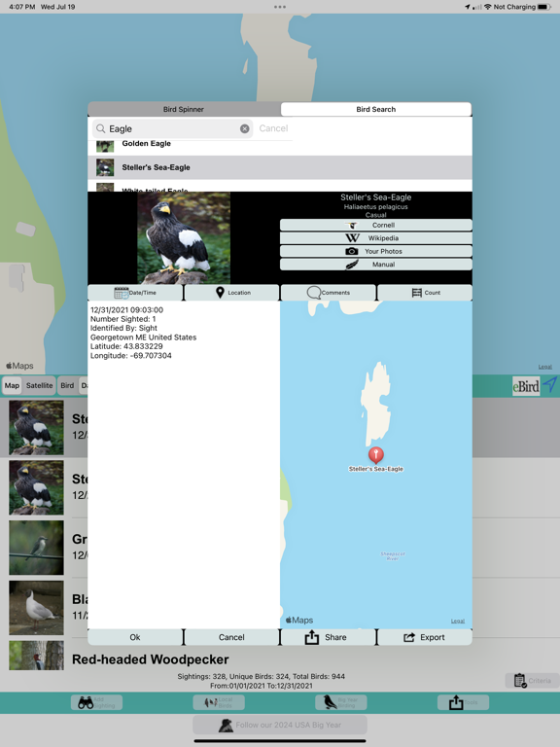Confirm sighting with Ok button
This screenshot has width=560, height=747.
point(135,637)
